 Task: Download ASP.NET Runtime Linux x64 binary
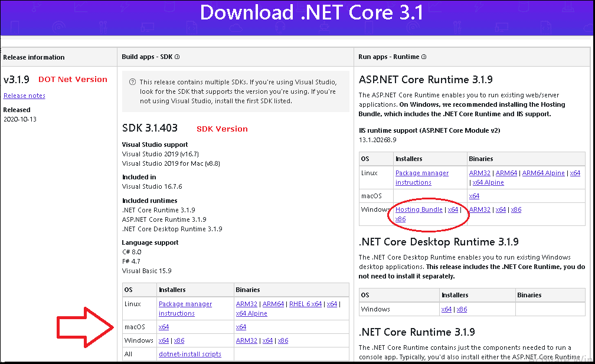tap(576, 173)
